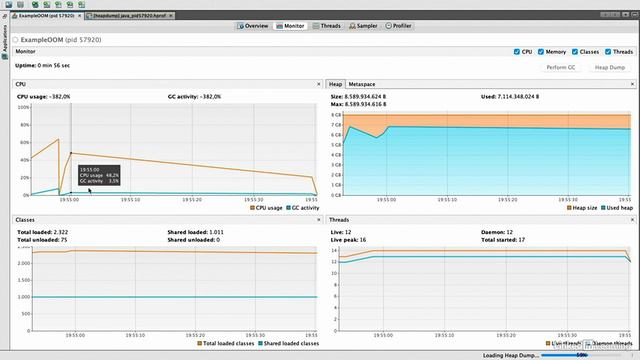Screen dimensions: 640x360
Task: Close the CPU chart panel
Action: tap(319, 84)
